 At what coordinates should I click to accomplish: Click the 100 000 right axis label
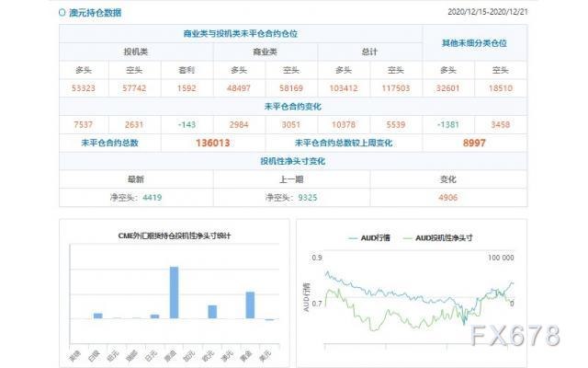[x=501, y=258]
